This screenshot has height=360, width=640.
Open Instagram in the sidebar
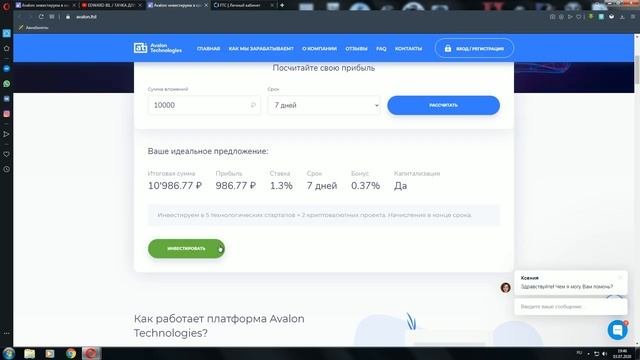(7, 114)
